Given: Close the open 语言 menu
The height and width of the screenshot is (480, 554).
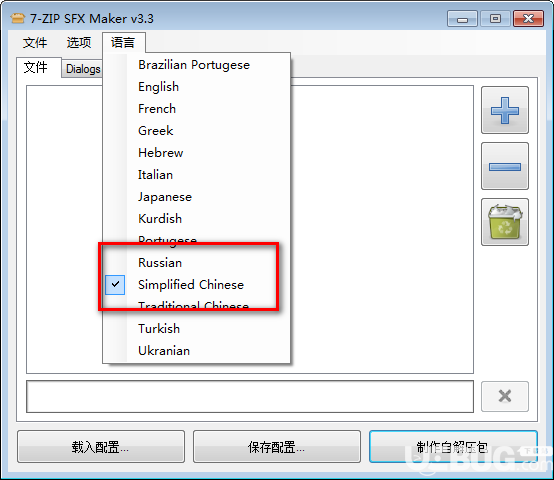Looking at the screenshot, I should [x=123, y=43].
